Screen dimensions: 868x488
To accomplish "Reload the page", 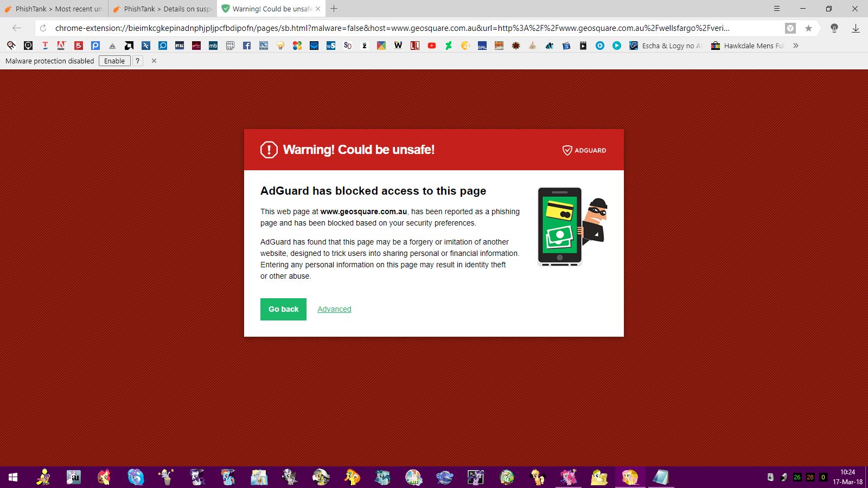I will (x=43, y=28).
